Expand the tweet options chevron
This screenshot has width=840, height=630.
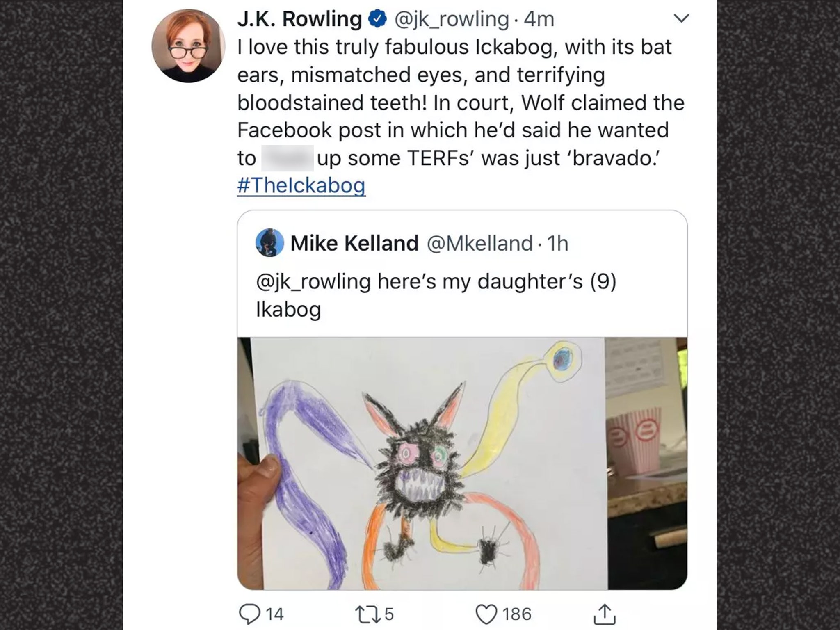click(681, 18)
